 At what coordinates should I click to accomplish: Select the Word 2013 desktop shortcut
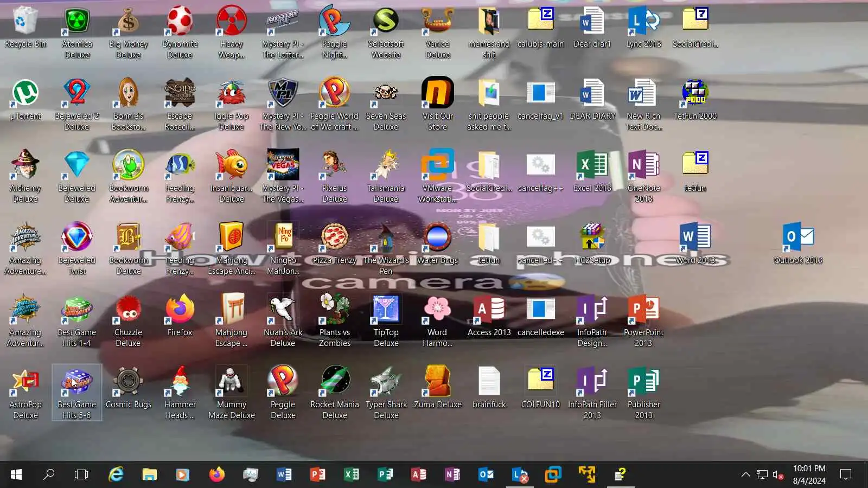pyautogui.click(x=695, y=243)
